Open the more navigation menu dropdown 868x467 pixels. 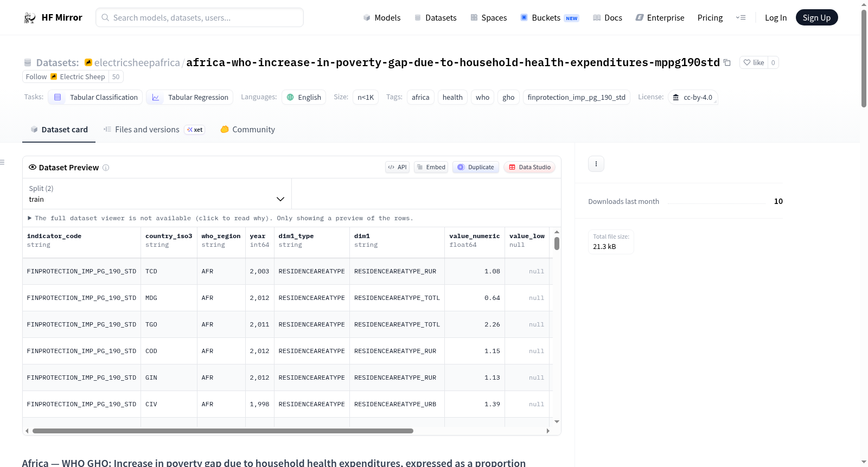click(x=741, y=17)
